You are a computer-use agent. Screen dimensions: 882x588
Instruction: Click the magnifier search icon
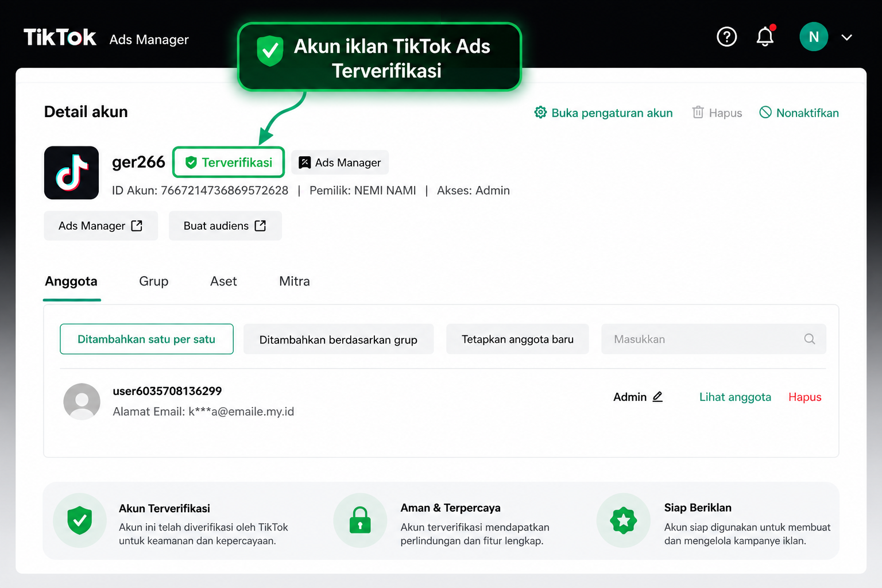coord(810,339)
